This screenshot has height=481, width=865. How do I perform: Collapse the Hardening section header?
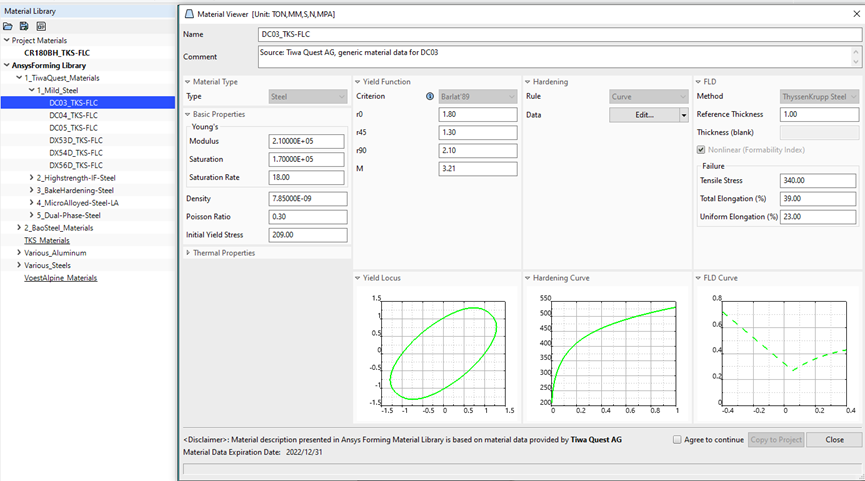tap(528, 82)
